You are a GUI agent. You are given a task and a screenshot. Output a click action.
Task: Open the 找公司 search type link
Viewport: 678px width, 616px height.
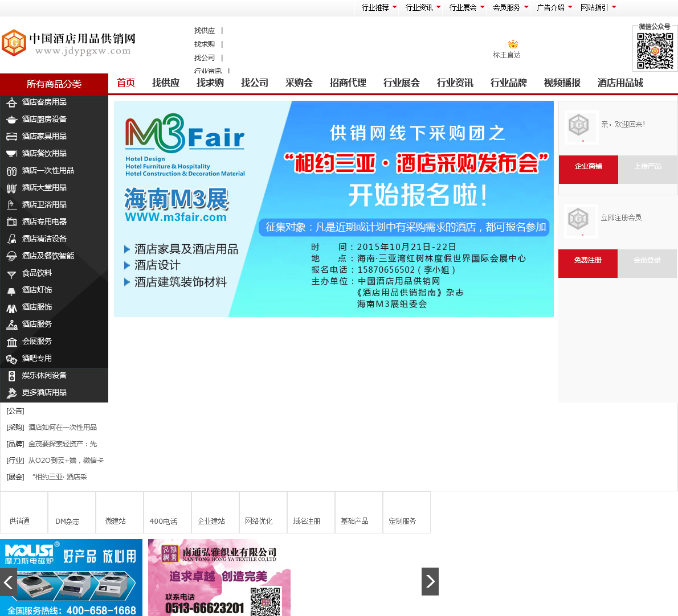point(205,58)
